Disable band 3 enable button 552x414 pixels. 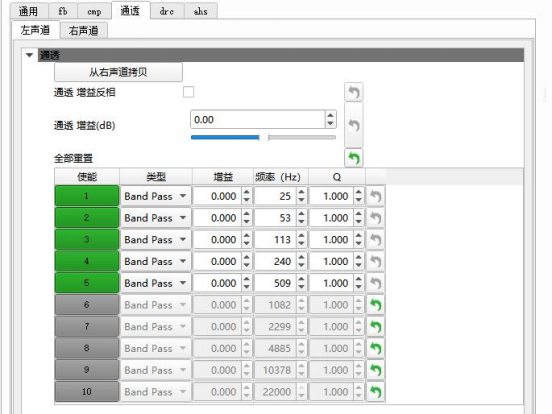pyautogui.click(x=87, y=239)
